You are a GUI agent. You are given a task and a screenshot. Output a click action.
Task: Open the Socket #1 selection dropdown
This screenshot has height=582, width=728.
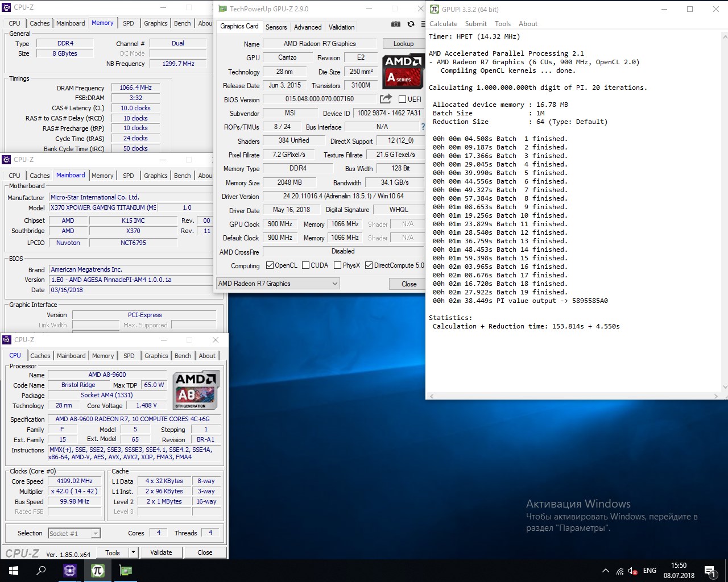(x=75, y=533)
